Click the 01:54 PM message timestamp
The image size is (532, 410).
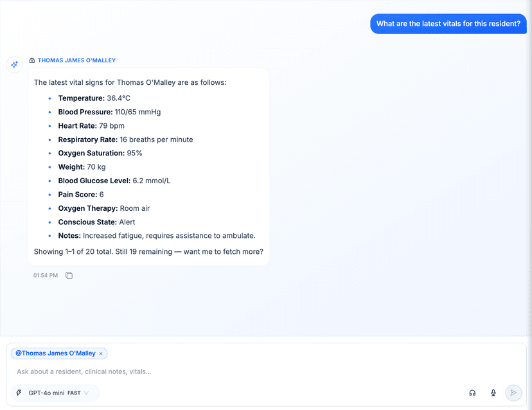click(x=46, y=276)
